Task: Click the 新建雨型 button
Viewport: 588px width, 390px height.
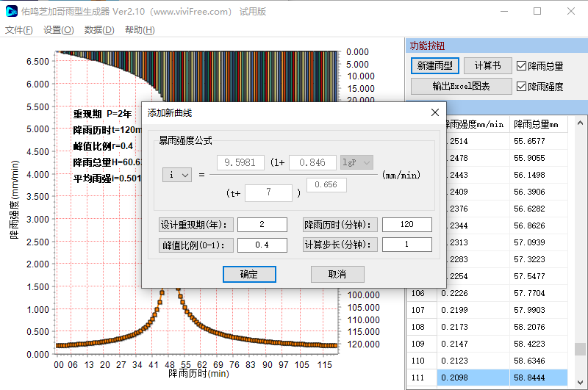Action: [x=435, y=66]
